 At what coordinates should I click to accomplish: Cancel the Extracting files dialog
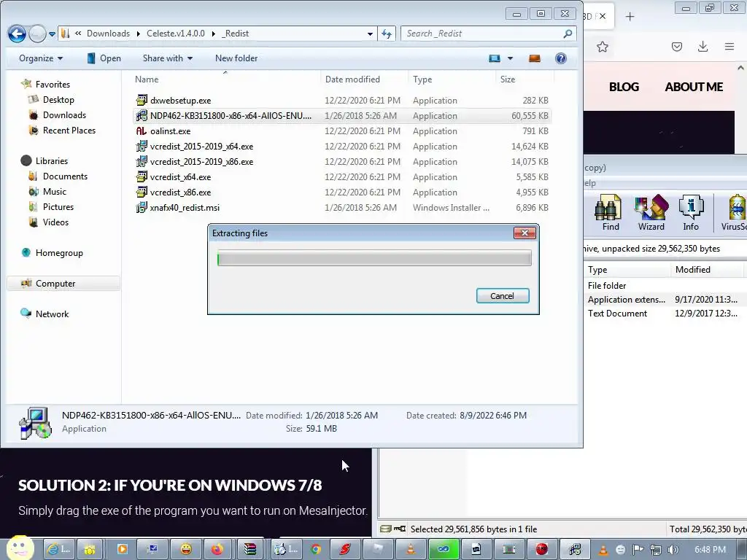coord(503,296)
